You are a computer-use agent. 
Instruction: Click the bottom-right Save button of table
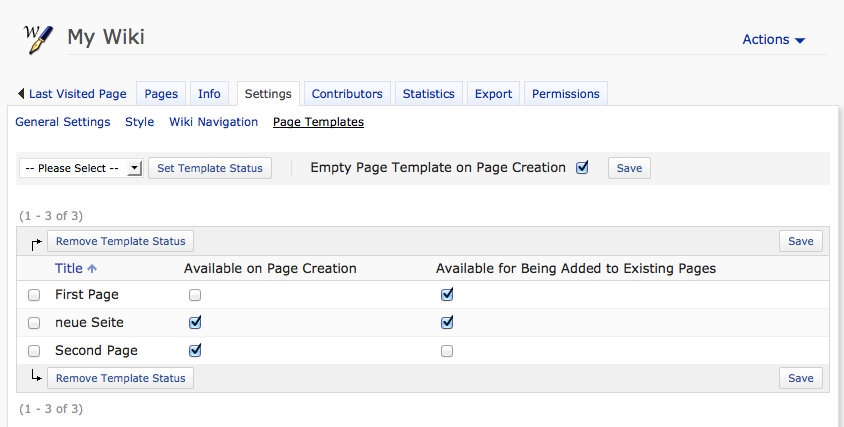pyautogui.click(x=800, y=378)
